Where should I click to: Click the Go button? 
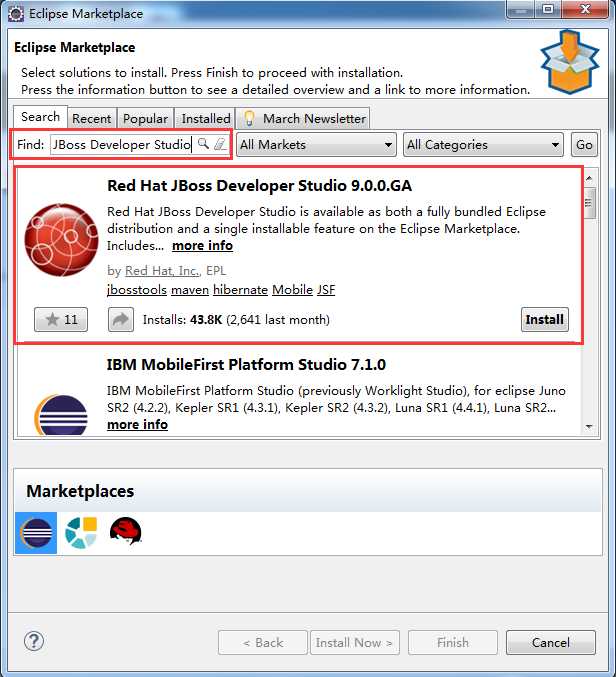584,145
